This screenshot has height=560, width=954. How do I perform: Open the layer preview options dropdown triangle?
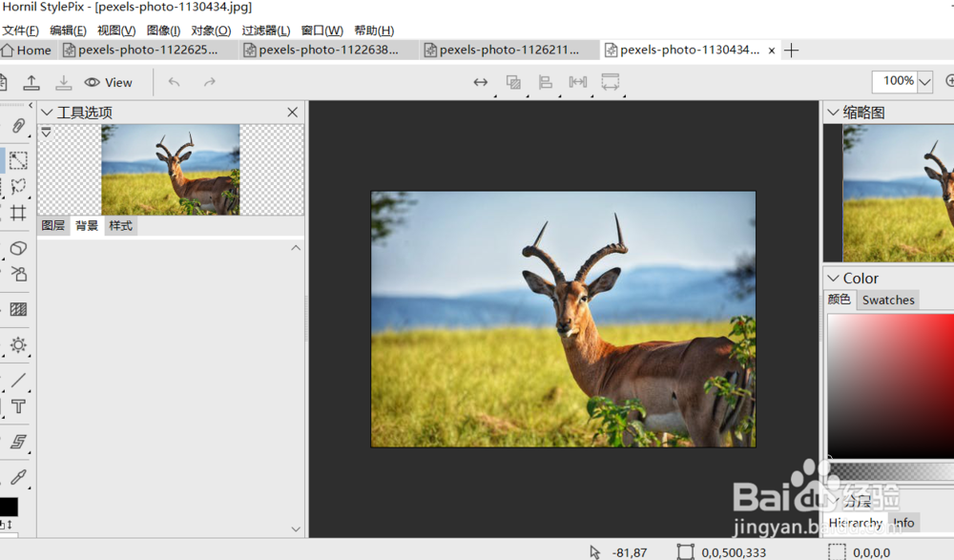pyautogui.click(x=46, y=132)
